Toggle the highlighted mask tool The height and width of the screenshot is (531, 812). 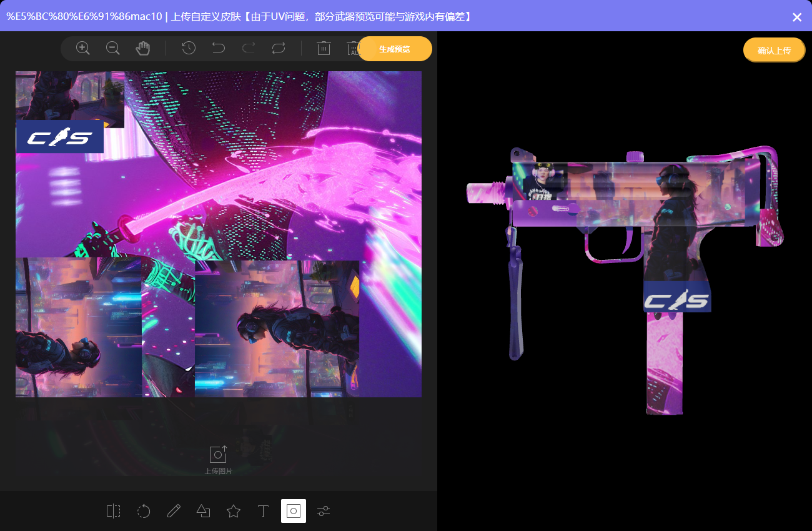coord(294,511)
